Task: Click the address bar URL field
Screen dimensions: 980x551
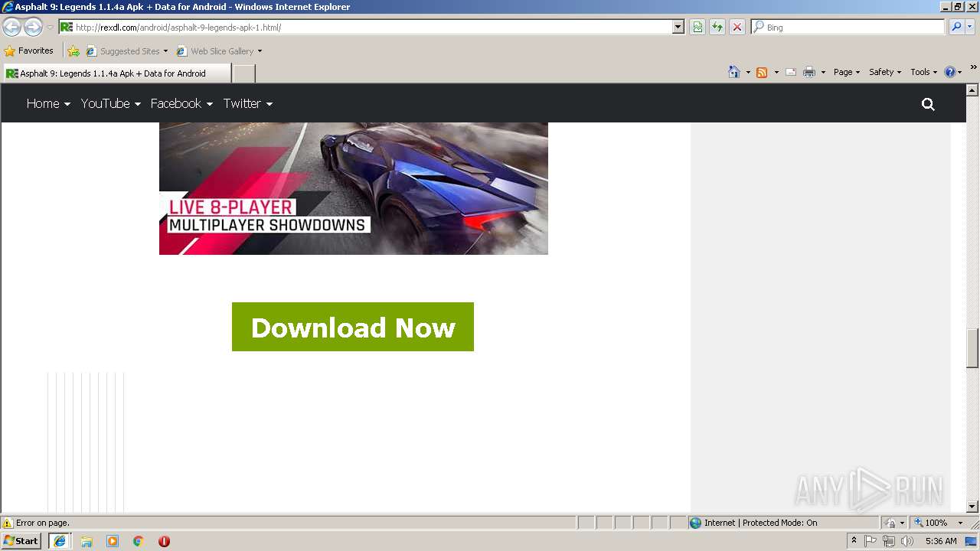Action: 366,27
